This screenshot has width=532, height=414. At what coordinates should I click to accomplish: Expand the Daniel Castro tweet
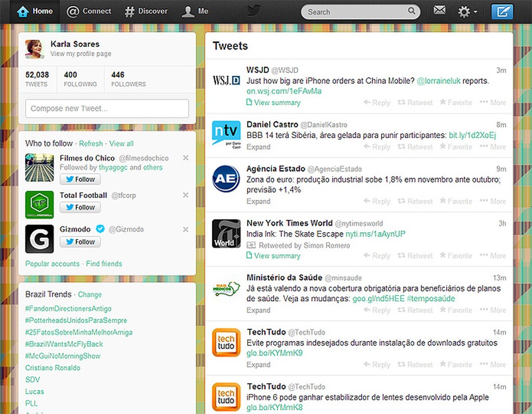(258, 147)
